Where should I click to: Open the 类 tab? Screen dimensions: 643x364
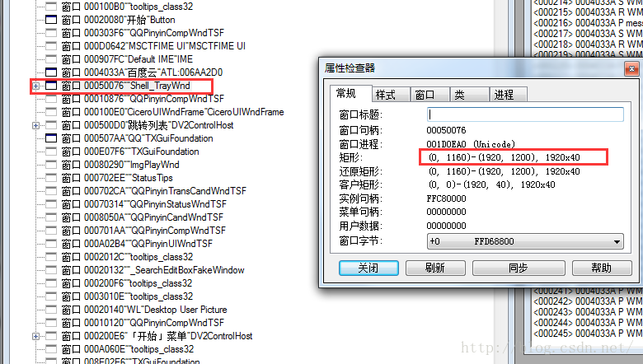point(469,95)
